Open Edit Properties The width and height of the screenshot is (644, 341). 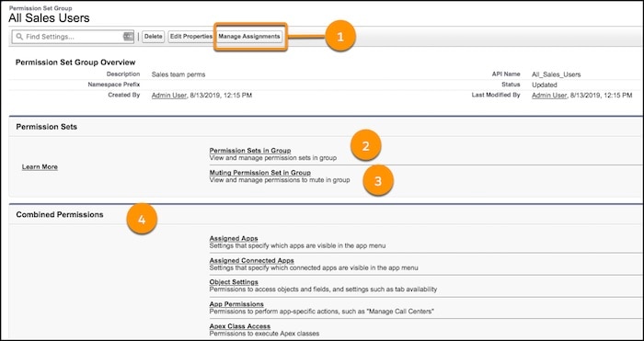coord(191,37)
